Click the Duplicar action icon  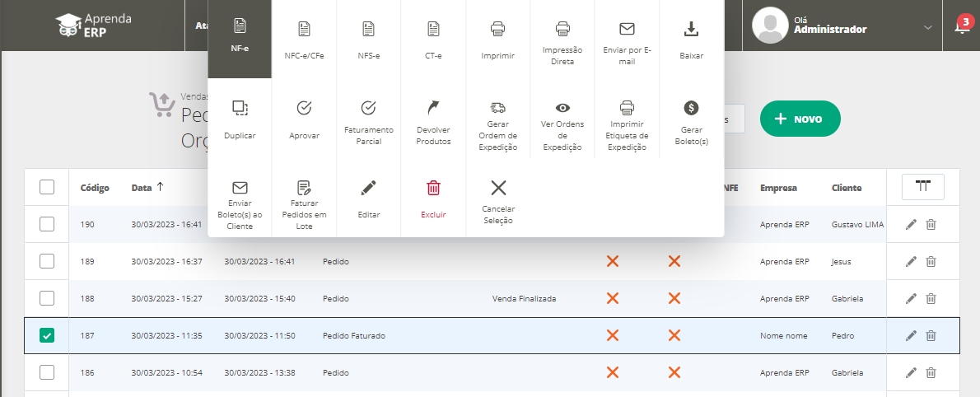[240, 108]
